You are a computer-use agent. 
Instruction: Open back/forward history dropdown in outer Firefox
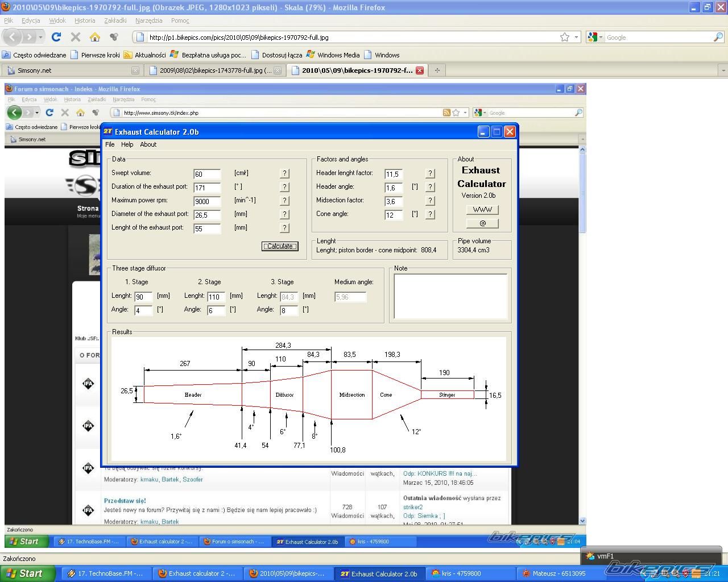click(40, 37)
